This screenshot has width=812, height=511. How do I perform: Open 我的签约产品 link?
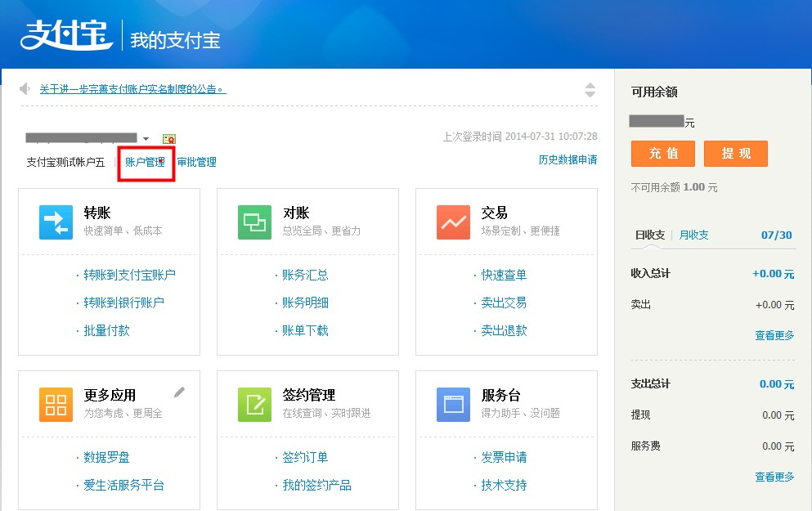click(316, 485)
